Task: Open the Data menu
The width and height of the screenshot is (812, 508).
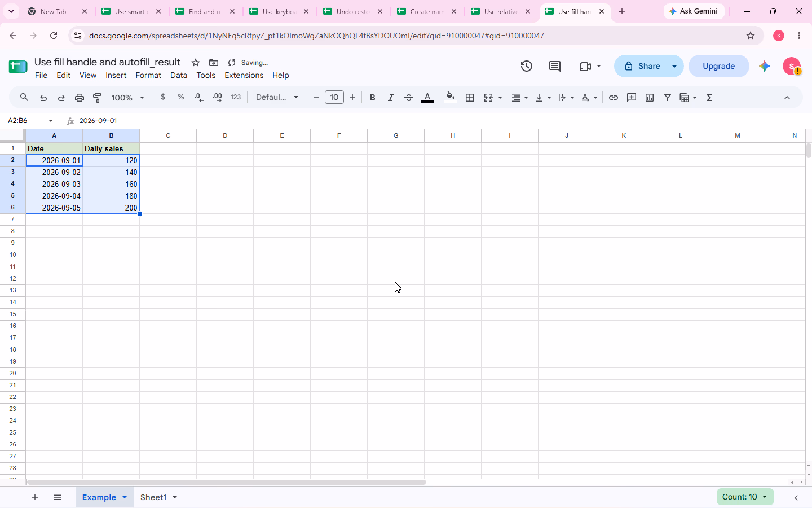Action: click(179, 75)
